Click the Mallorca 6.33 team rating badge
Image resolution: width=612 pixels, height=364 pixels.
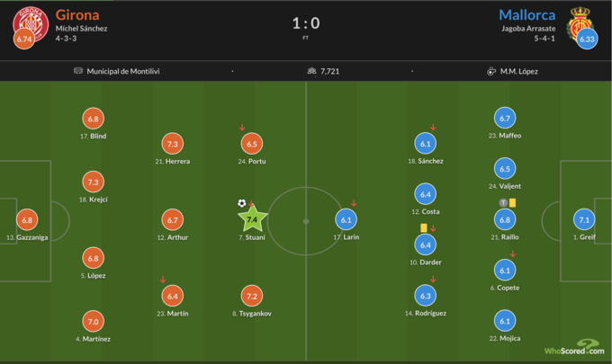pos(587,40)
